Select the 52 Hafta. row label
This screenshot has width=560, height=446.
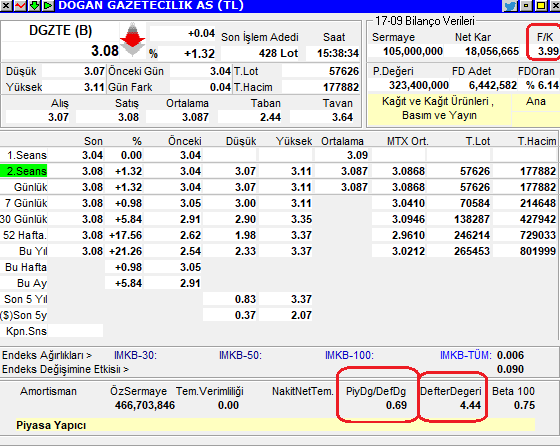pyautogui.click(x=25, y=235)
